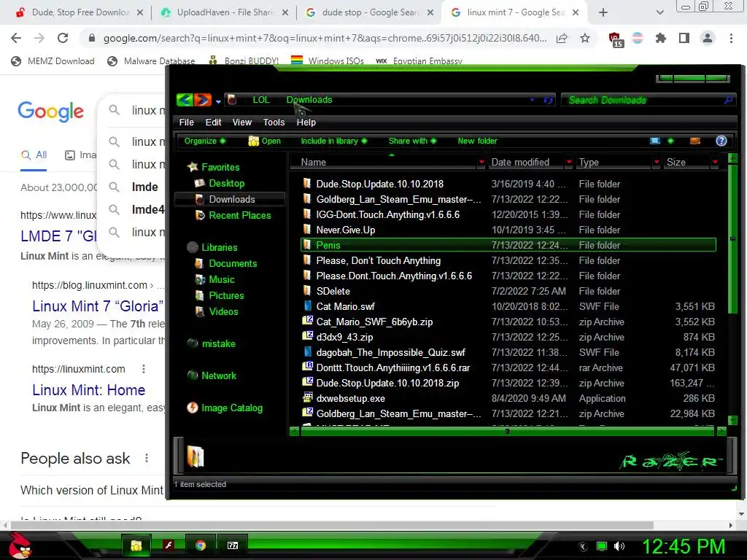Click the file list horizontal scrollbar
The image size is (747, 560).
[508, 432]
